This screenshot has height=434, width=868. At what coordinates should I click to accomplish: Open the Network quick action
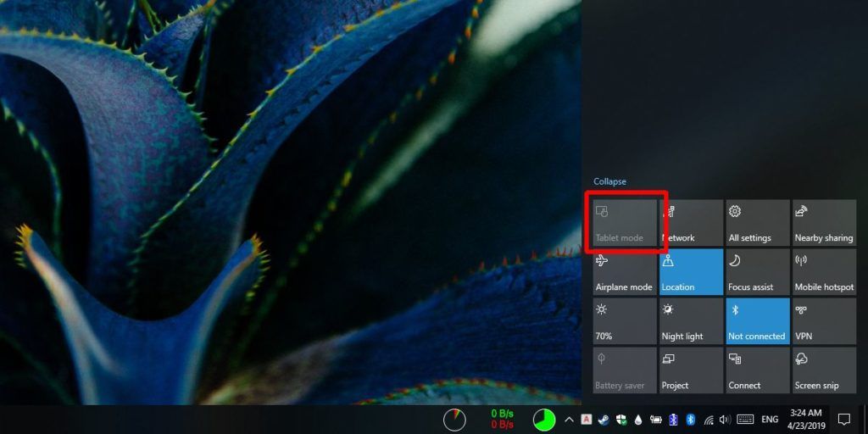pos(691,223)
